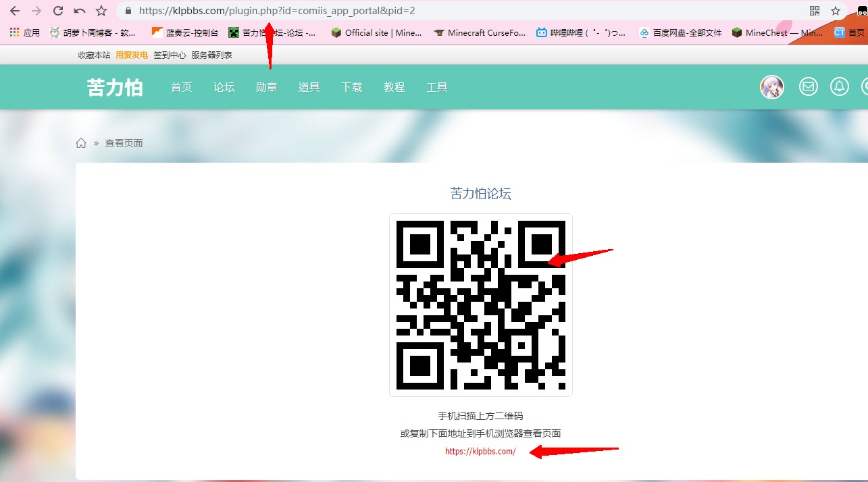Reload the page with refresh icon
This screenshot has height=482, width=868.
(x=58, y=11)
